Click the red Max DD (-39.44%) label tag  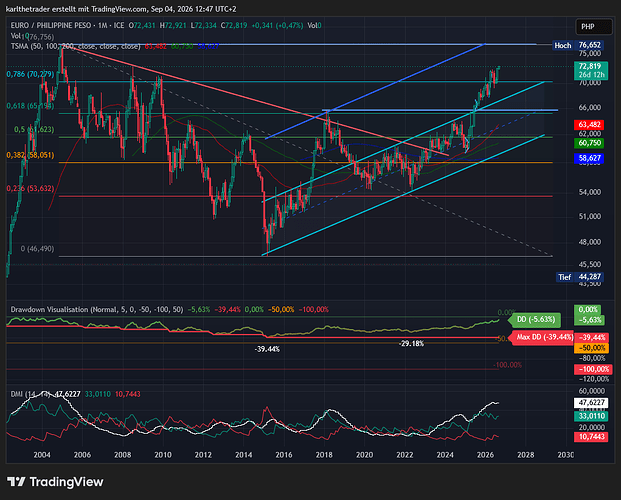[543, 337]
